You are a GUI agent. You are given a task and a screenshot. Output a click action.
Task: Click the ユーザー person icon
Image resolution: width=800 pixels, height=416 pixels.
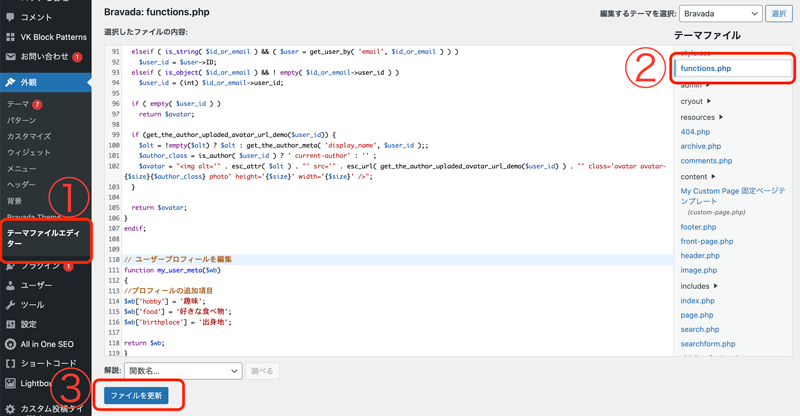pyautogui.click(x=10, y=286)
